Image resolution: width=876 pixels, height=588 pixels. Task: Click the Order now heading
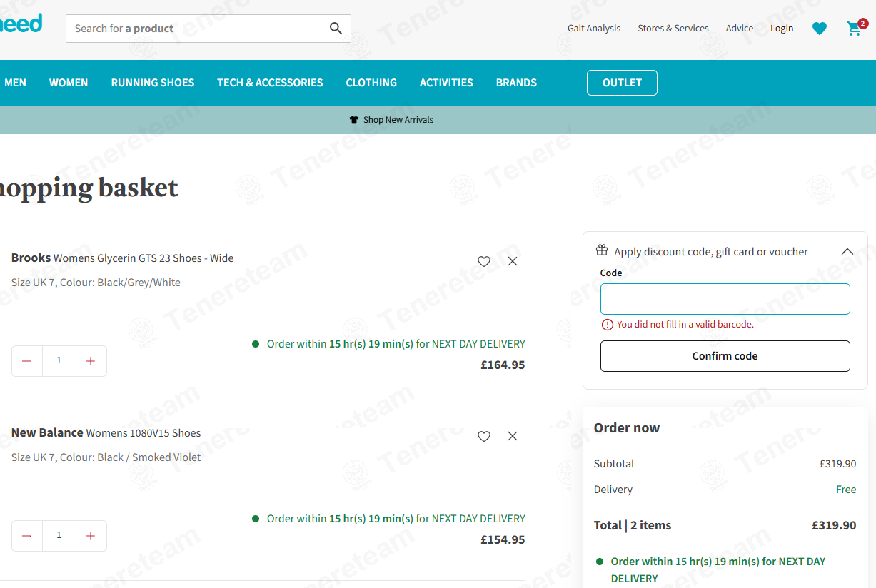(x=627, y=428)
